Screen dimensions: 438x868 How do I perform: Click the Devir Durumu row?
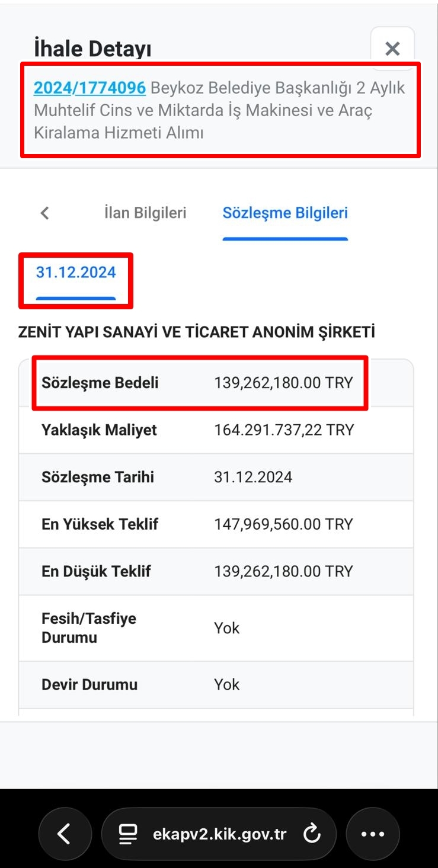point(216,685)
